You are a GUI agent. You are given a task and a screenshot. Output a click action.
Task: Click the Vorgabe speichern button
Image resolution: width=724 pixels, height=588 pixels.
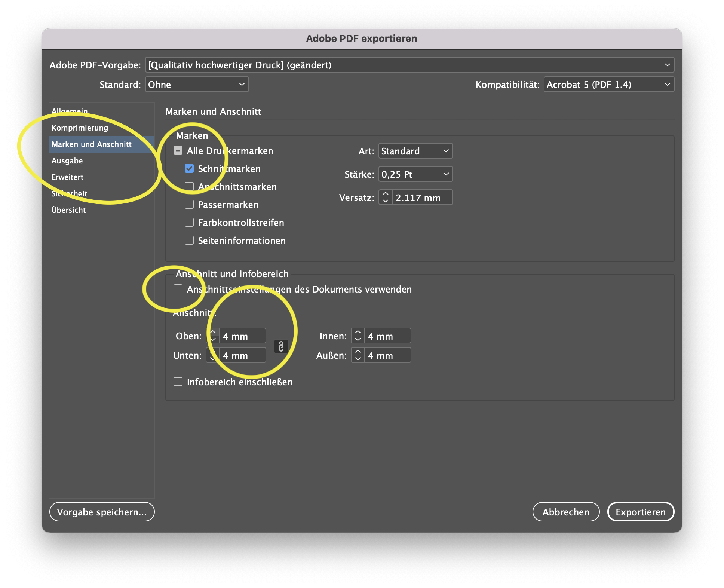tap(102, 512)
